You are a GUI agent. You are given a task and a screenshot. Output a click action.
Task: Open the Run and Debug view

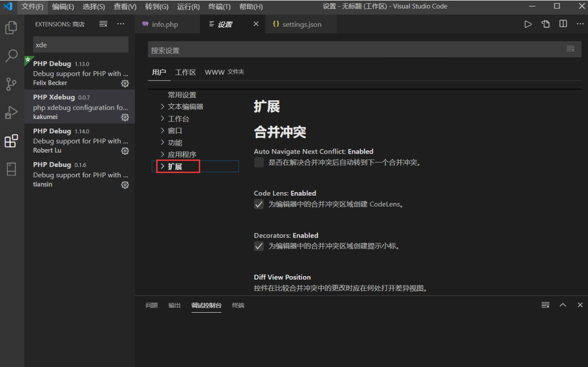click(11, 113)
